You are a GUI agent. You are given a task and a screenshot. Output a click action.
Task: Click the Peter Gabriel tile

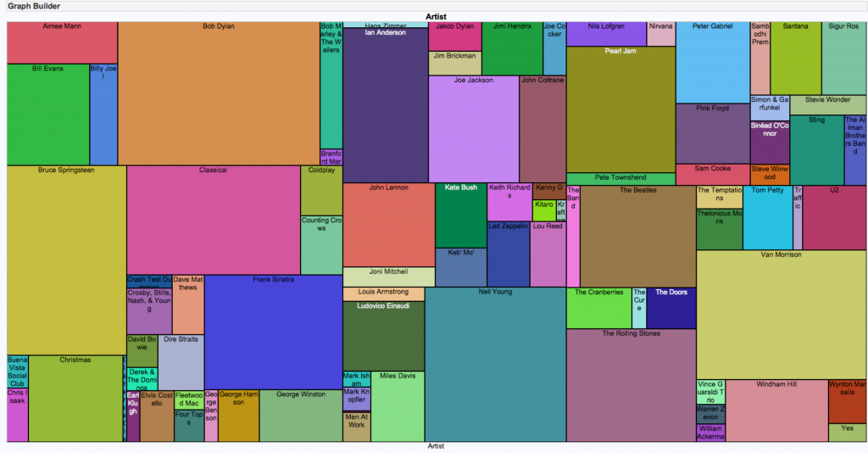712,63
